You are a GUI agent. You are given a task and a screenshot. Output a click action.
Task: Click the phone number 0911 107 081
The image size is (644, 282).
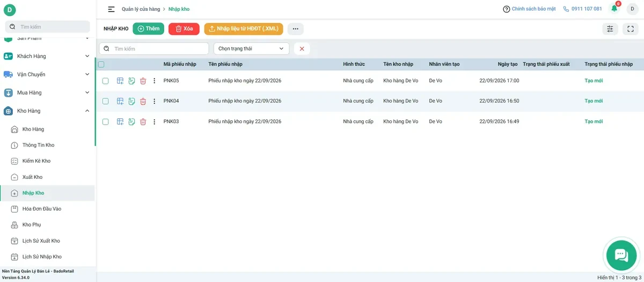point(587,9)
